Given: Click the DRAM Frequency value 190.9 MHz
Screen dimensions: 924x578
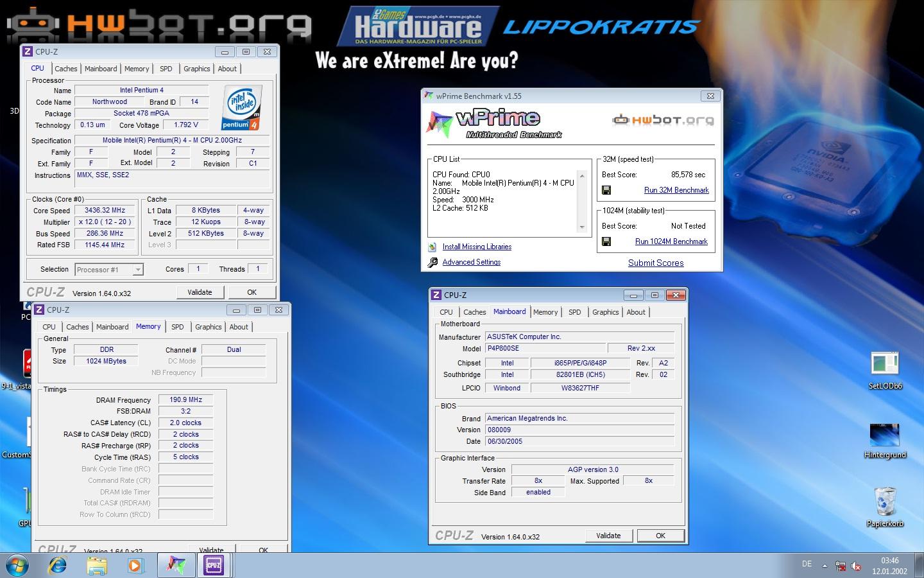Looking at the screenshot, I should (185, 399).
